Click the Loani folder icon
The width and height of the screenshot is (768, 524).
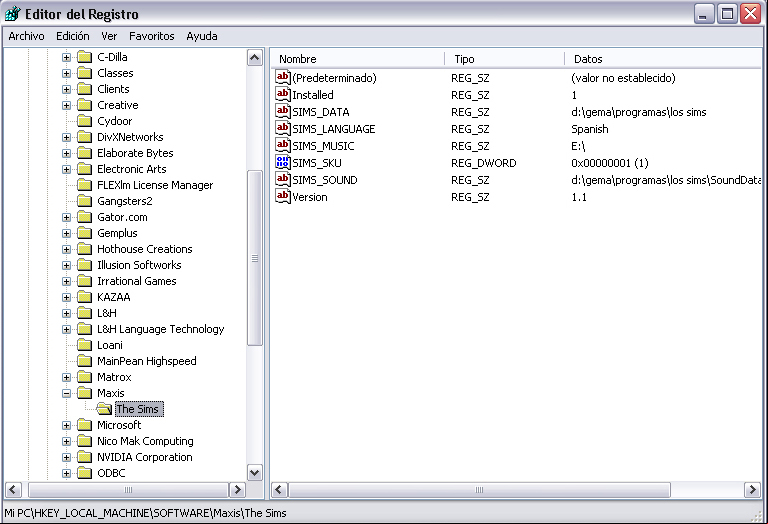[85, 345]
